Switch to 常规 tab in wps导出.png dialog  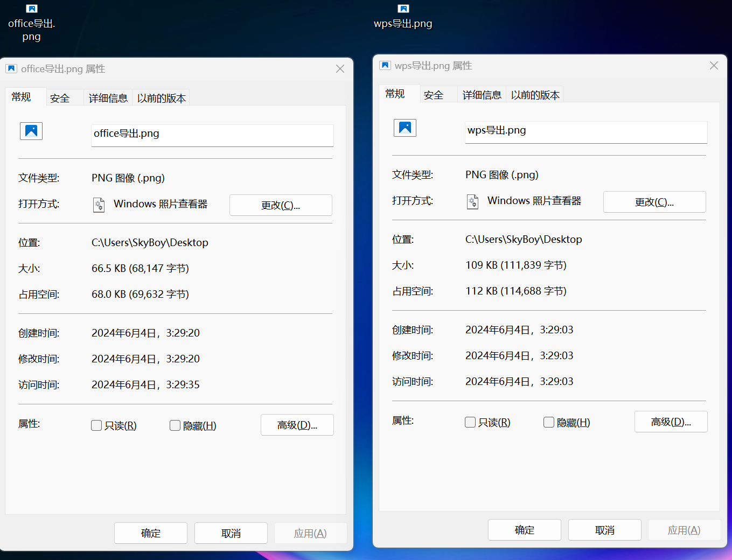click(399, 93)
